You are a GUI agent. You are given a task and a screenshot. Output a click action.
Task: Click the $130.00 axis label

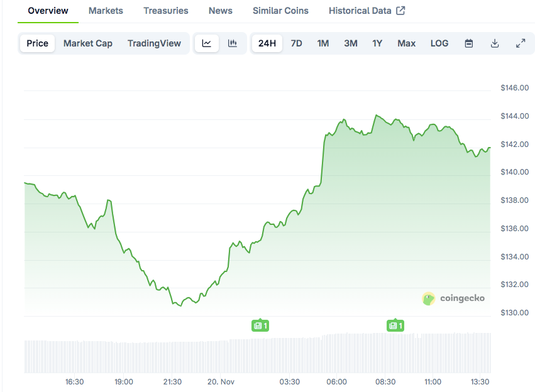click(514, 313)
